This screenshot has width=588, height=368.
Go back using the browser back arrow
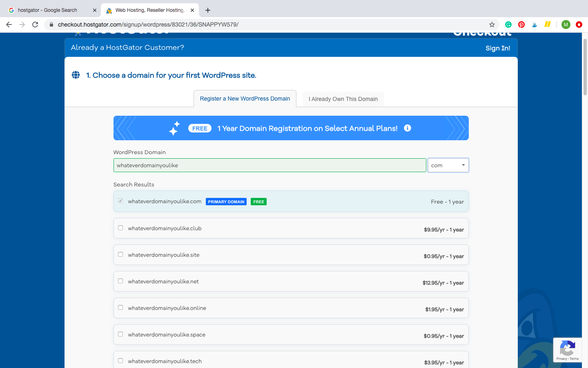coord(9,25)
